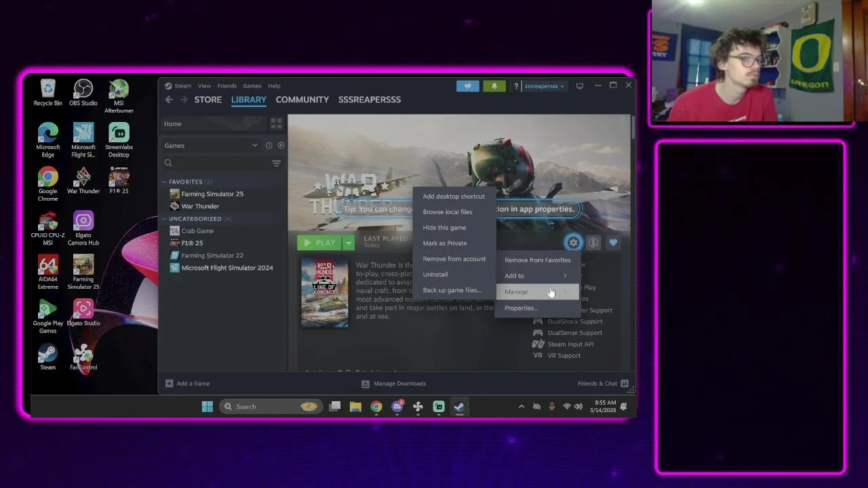868x488 pixels.
Task: Open Elgato Camera Hub shortcut
Action: click(x=83, y=228)
